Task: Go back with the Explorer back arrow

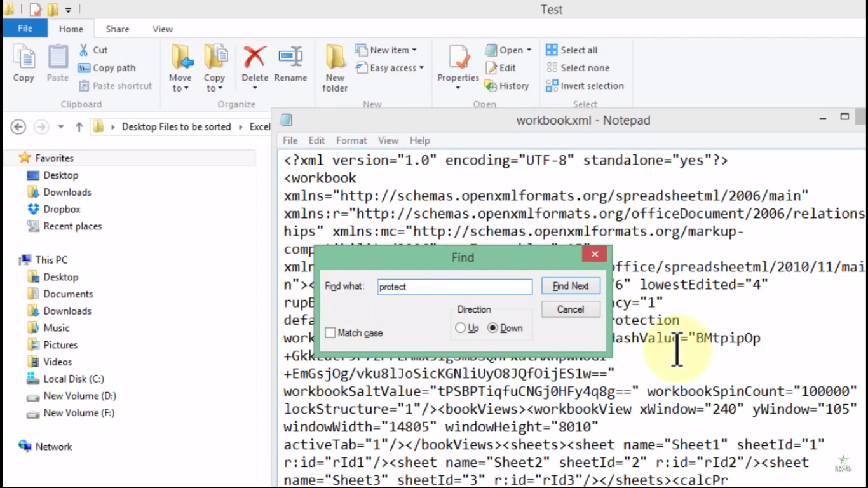Action: click(18, 126)
